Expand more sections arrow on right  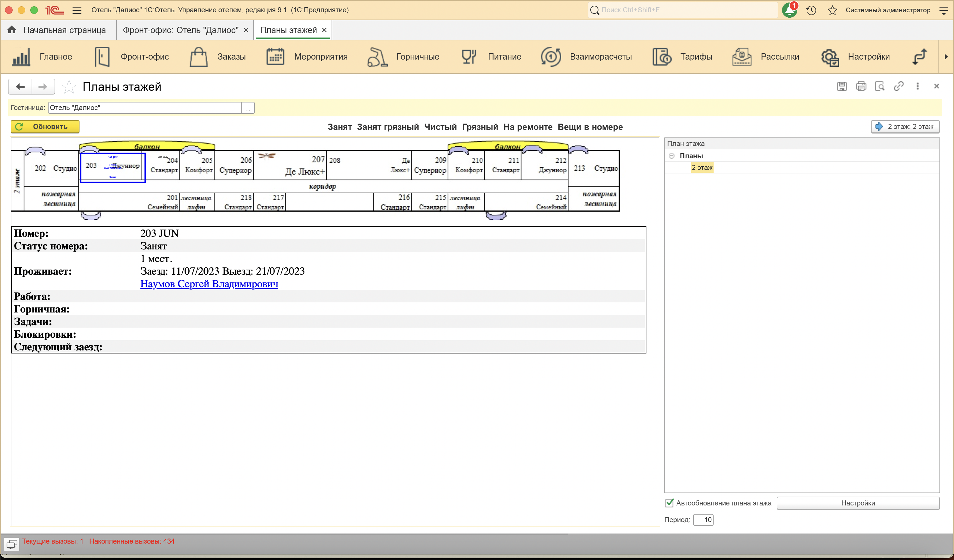[946, 57]
